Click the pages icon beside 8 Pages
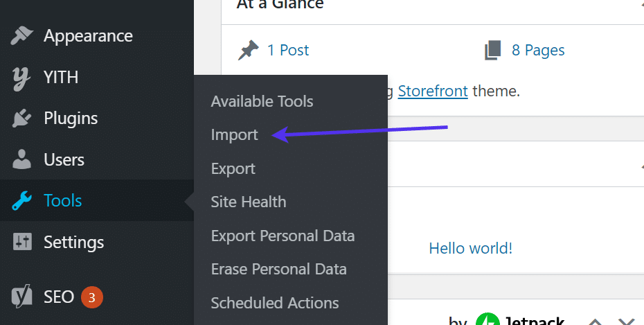 click(492, 51)
